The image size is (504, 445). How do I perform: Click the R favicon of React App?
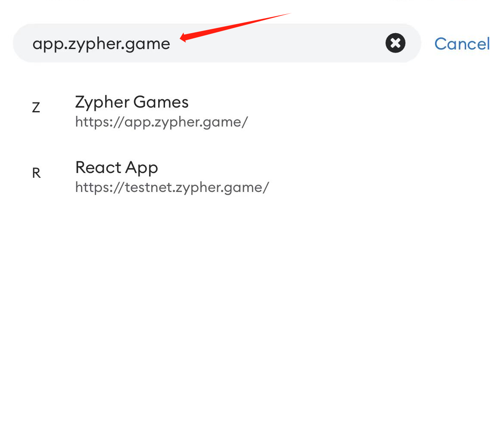36,173
